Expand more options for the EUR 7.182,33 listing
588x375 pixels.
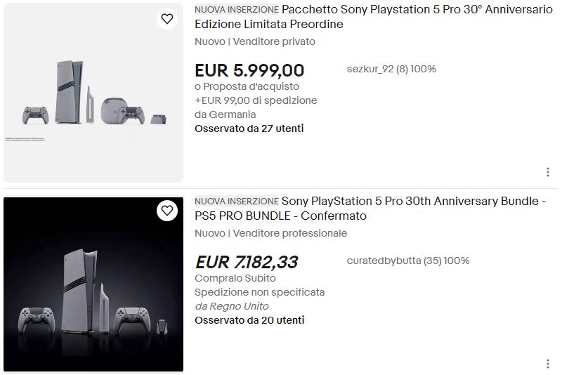click(x=547, y=364)
